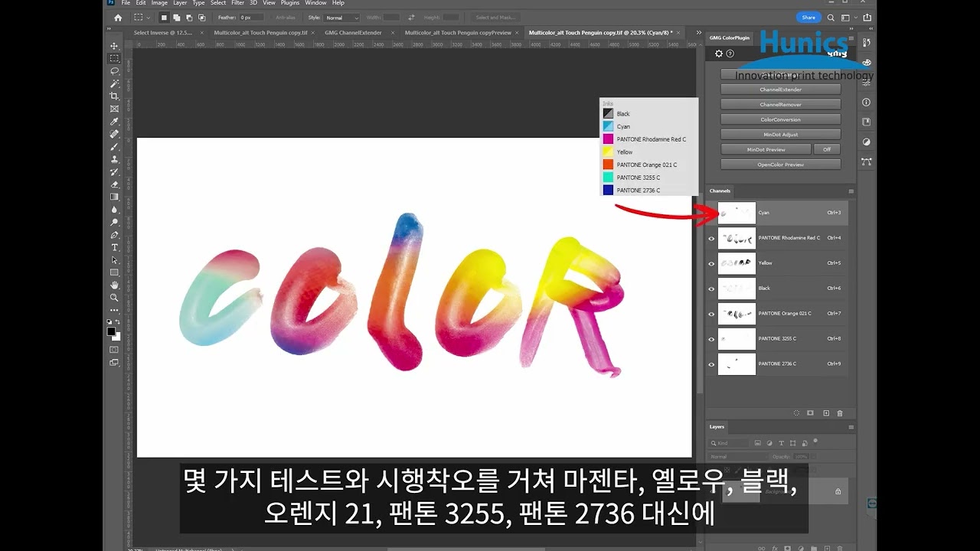980x551 pixels.
Task: Open the Filter menu
Action: [x=238, y=3]
